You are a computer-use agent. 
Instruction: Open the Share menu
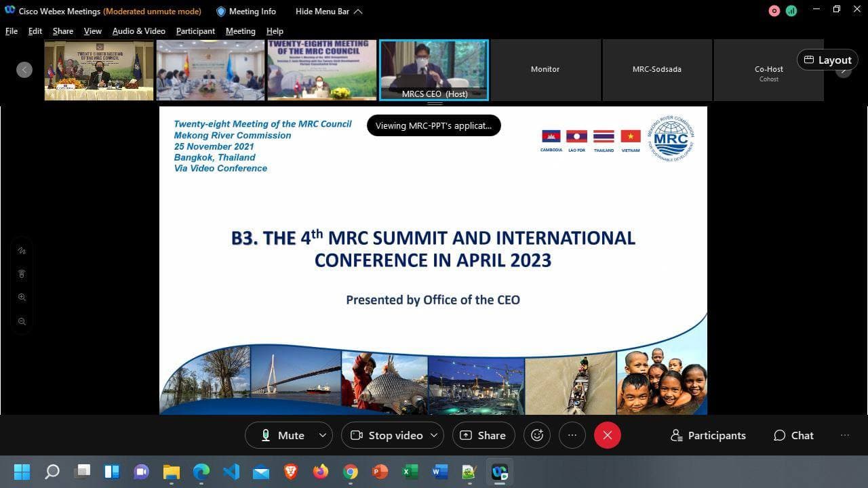(x=63, y=31)
